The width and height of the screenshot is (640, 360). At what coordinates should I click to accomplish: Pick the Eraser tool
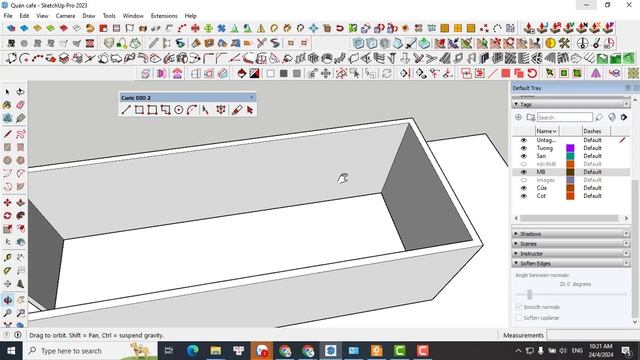pyautogui.click(x=20, y=105)
